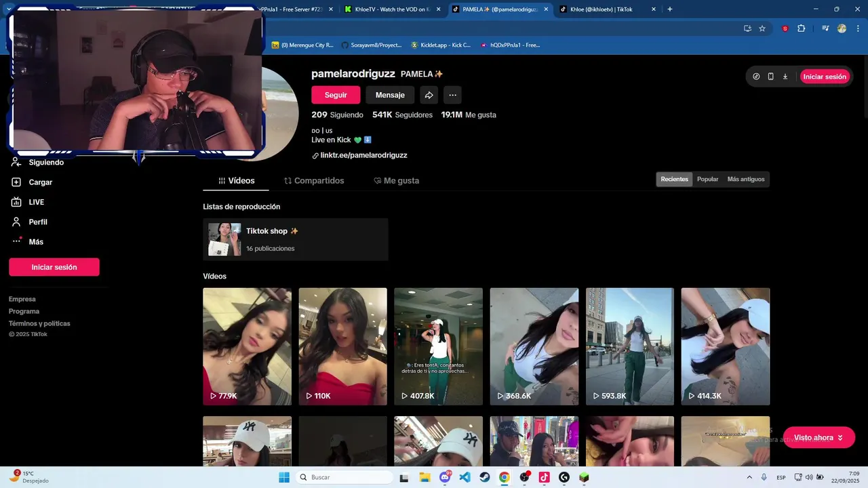Click the Mensaje button
Screen dimensions: 868x488
tap(390, 95)
